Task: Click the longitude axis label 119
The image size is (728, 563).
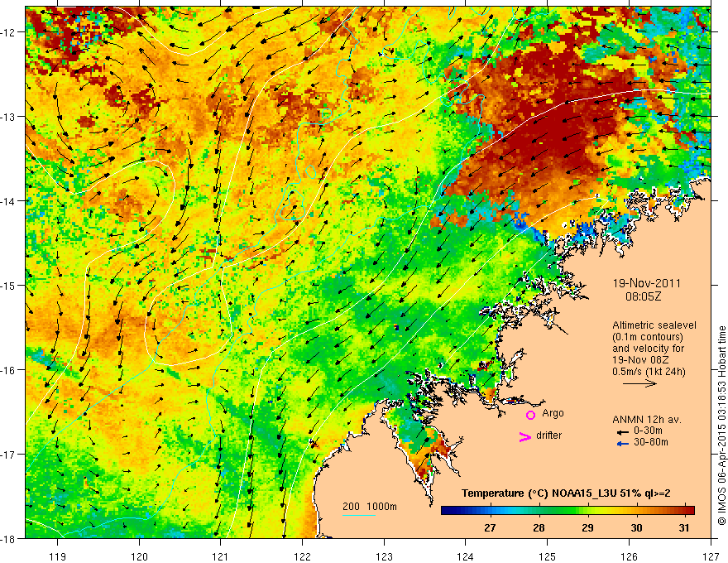Action: pos(58,556)
